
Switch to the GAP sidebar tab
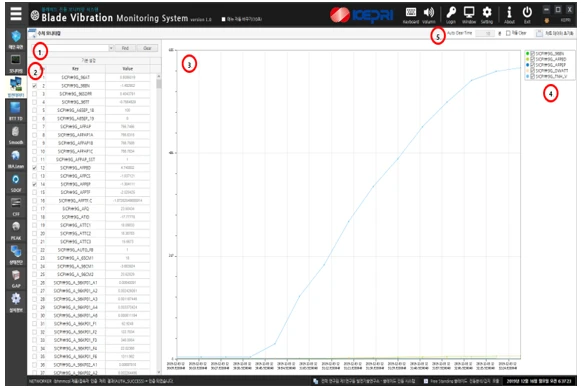[16, 279]
